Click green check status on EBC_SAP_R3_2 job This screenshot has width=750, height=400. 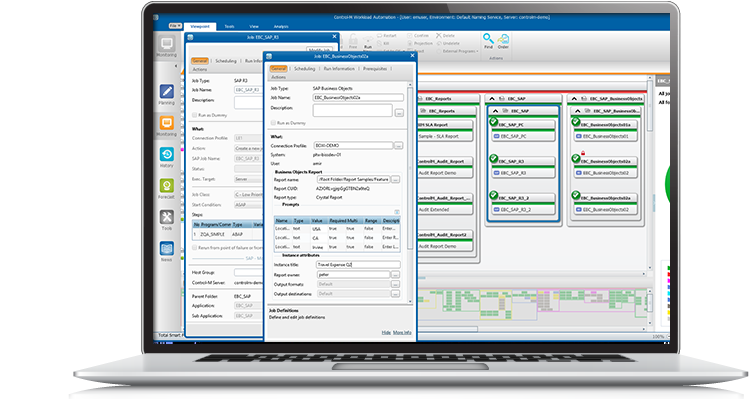point(494,195)
